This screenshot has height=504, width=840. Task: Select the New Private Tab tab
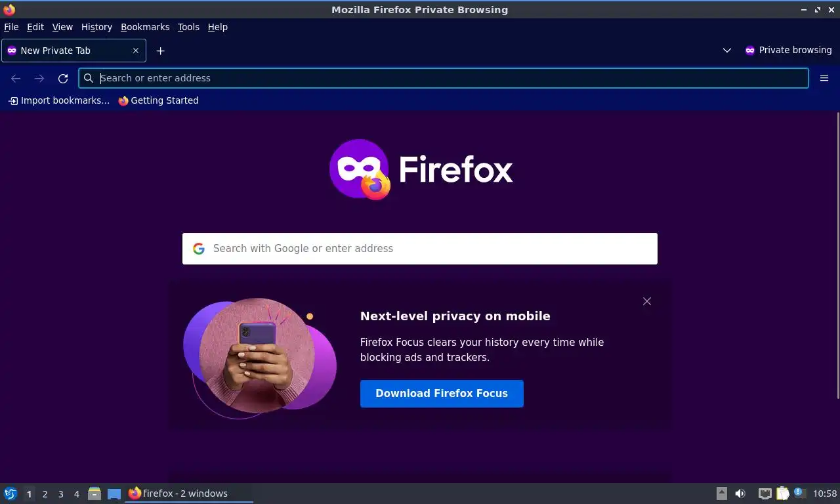73,51
